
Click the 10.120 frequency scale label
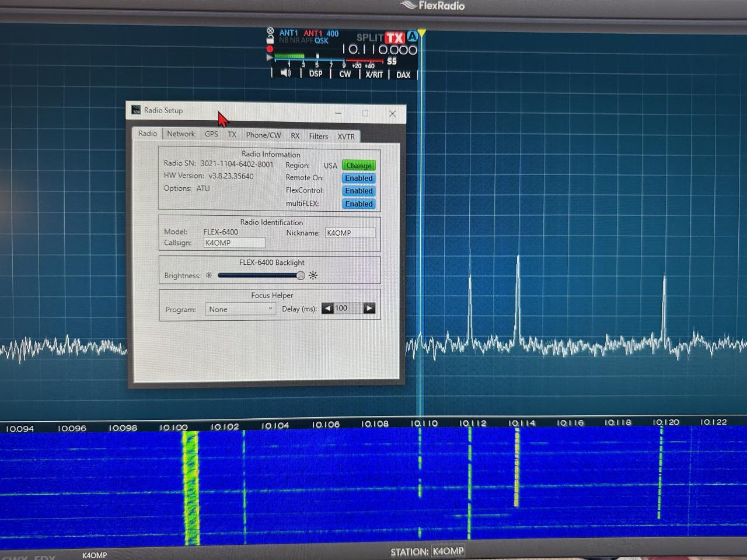click(x=666, y=422)
